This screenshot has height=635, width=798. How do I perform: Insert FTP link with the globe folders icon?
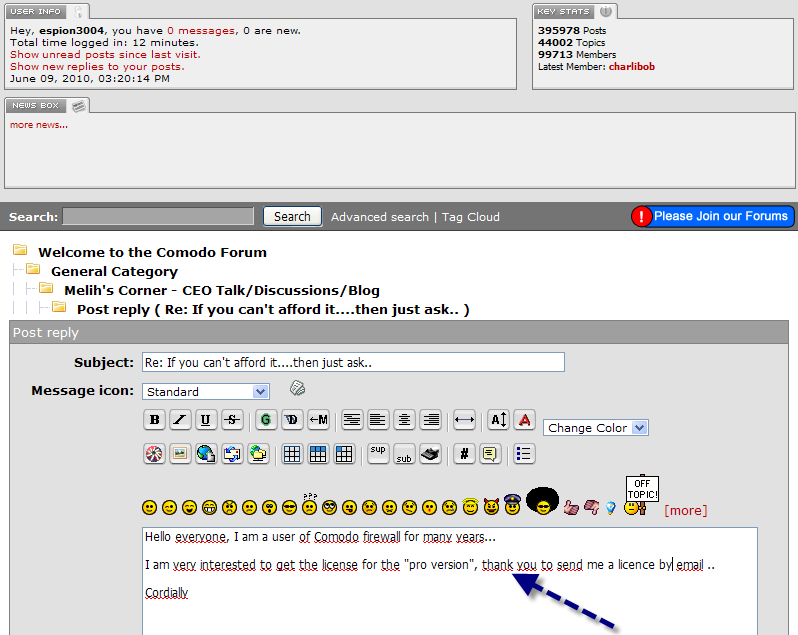(259, 453)
